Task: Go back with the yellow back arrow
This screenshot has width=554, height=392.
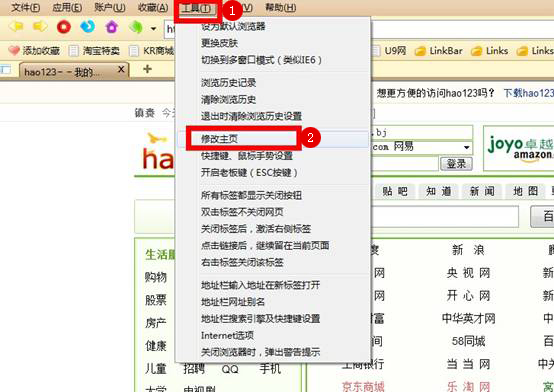Action: pos(16,27)
